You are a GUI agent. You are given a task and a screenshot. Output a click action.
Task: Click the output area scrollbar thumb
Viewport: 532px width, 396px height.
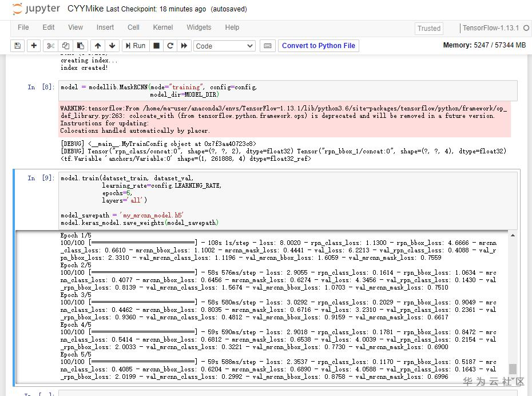pos(513,369)
